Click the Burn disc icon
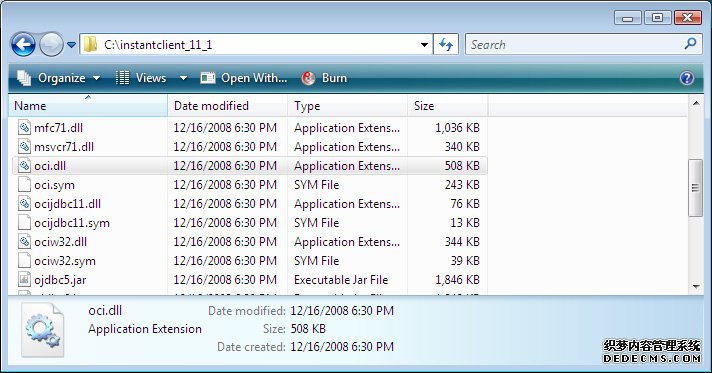This screenshot has width=712, height=373. [308, 78]
